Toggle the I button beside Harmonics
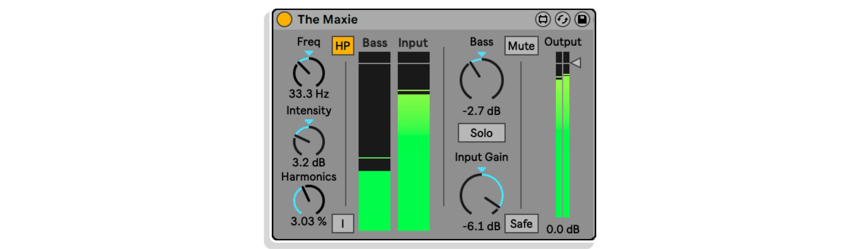This screenshot has height=249, width=868. click(x=343, y=224)
